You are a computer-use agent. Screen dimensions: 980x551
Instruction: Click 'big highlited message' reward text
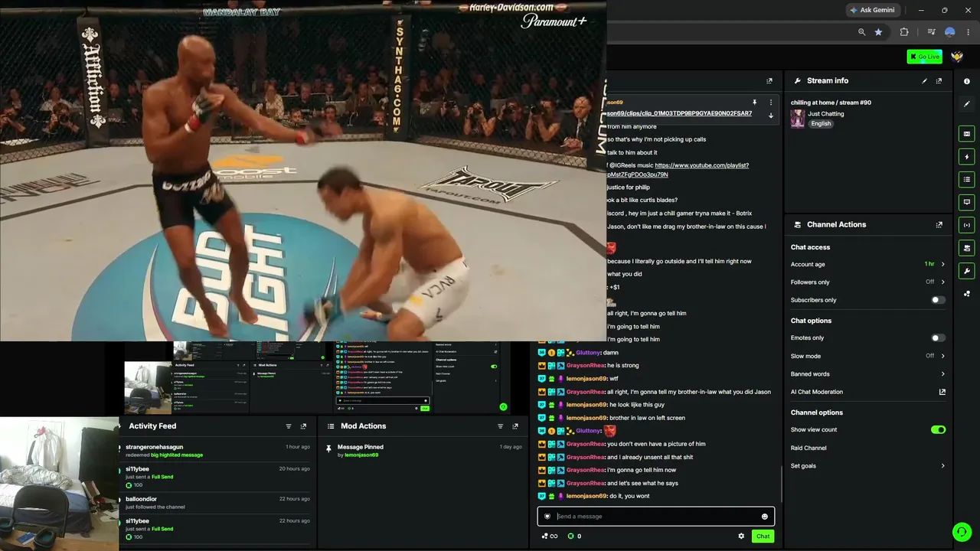pyautogui.click(x=177, y=455)
